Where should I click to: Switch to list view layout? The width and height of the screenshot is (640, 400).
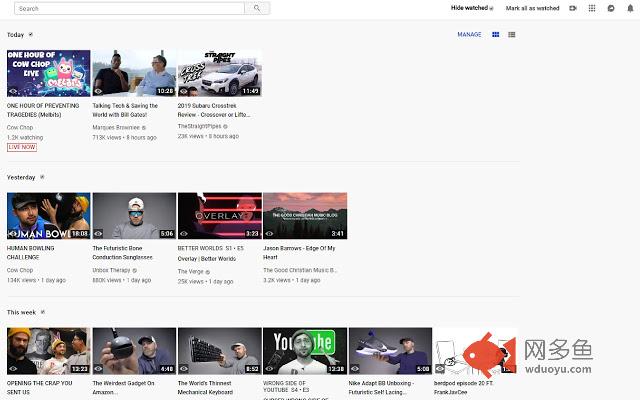coord(511,35)
